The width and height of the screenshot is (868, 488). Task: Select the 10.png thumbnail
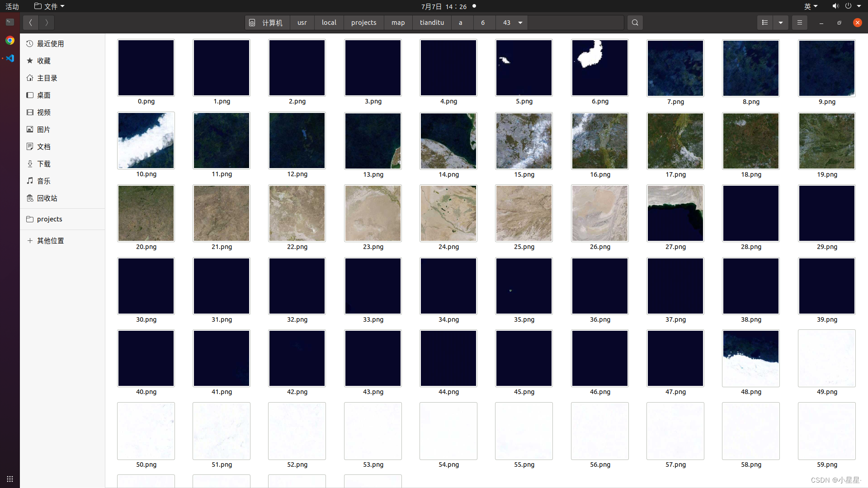pyautogui.click(x=146, y=141)
